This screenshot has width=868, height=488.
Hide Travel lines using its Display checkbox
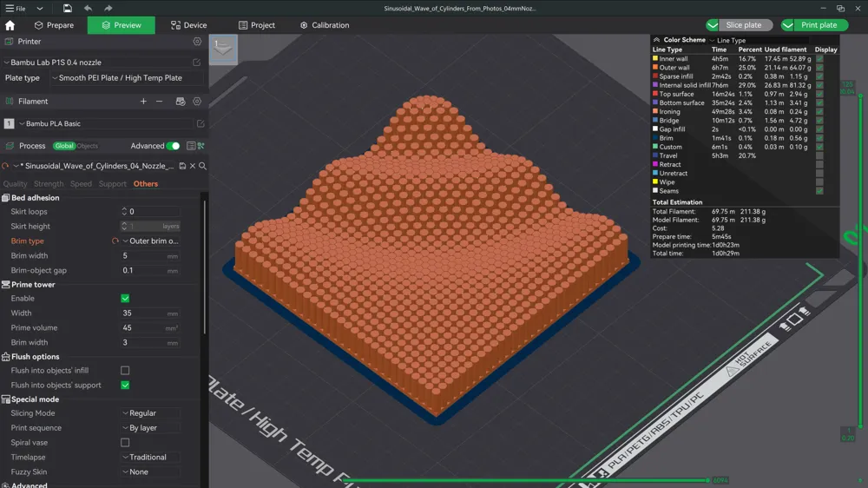tap(819, 155)
